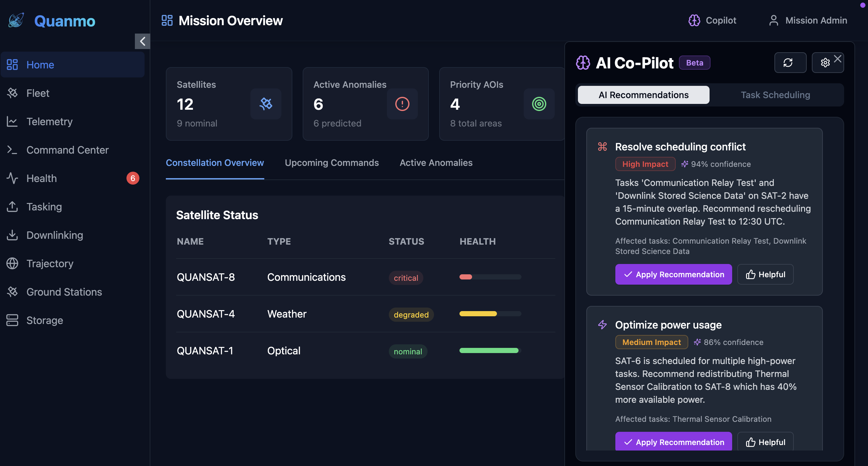Select the Active Anomalies tab
The image size is (868, 466).
pos(436,163)
